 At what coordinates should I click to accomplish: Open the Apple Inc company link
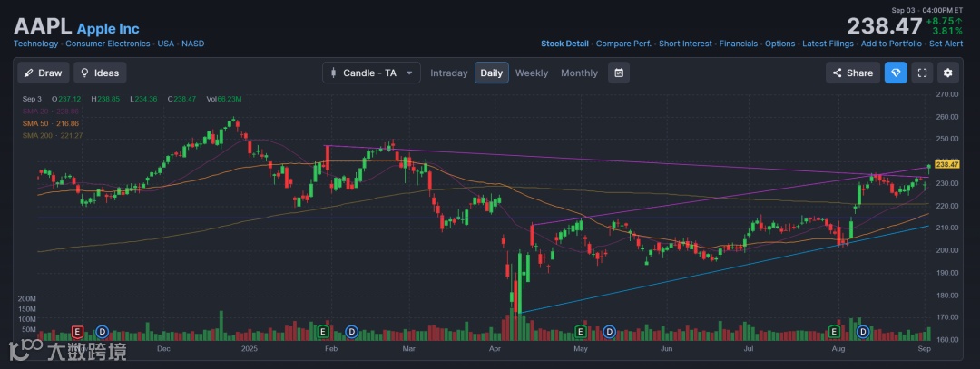click(x=108, y=29)
